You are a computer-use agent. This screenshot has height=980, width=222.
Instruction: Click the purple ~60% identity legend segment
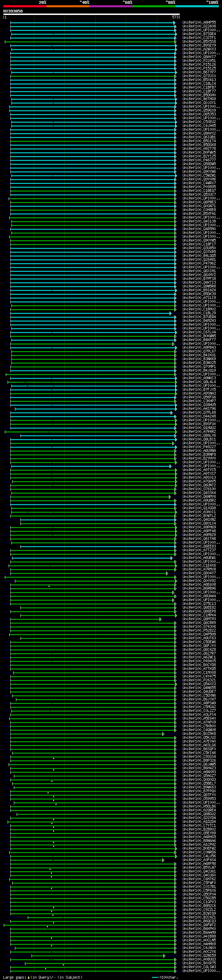pos(111,6)
